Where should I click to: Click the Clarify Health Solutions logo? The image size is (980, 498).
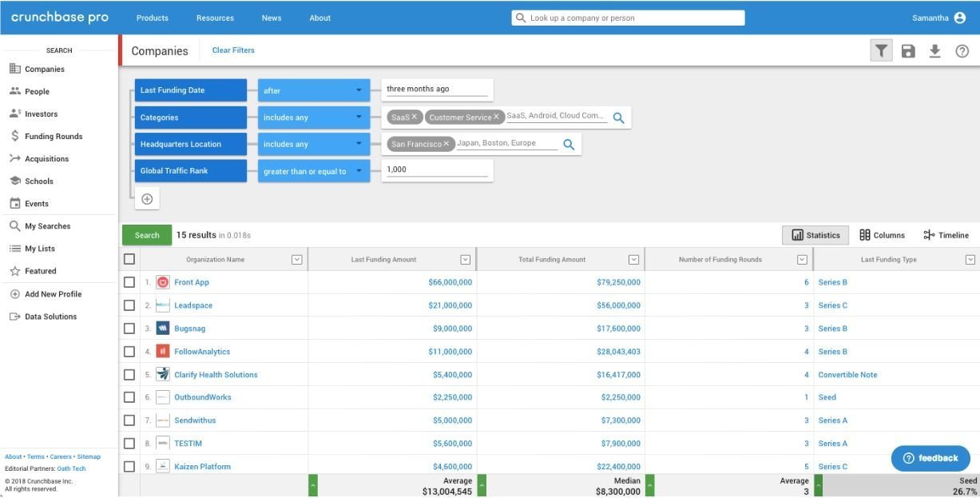(x=163, y=374)
